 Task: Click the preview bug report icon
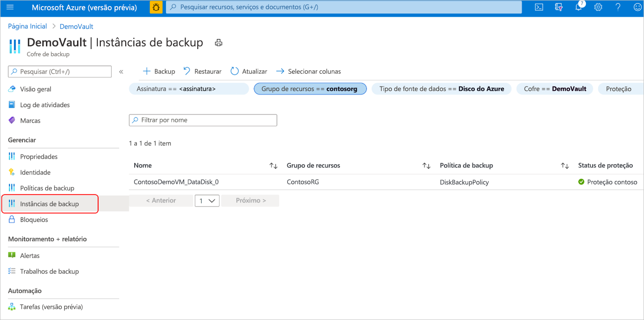pyautogui.click(x=156, y=7)
